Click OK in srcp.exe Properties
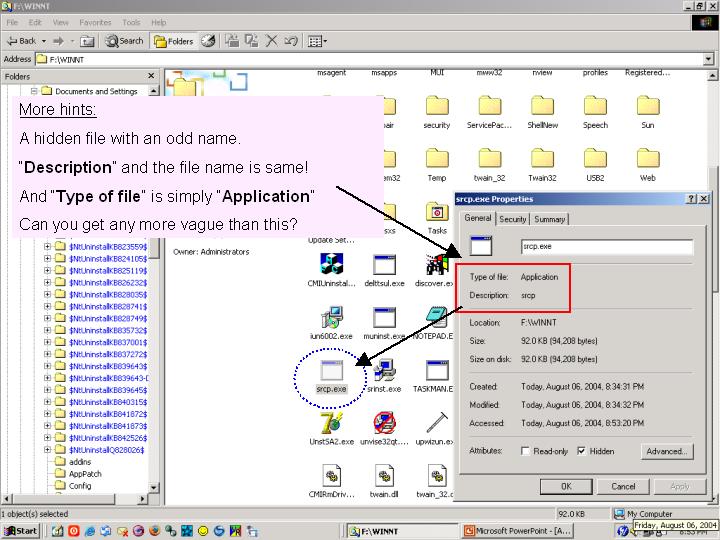Screen dimensions: 720x540 point(566,486)
